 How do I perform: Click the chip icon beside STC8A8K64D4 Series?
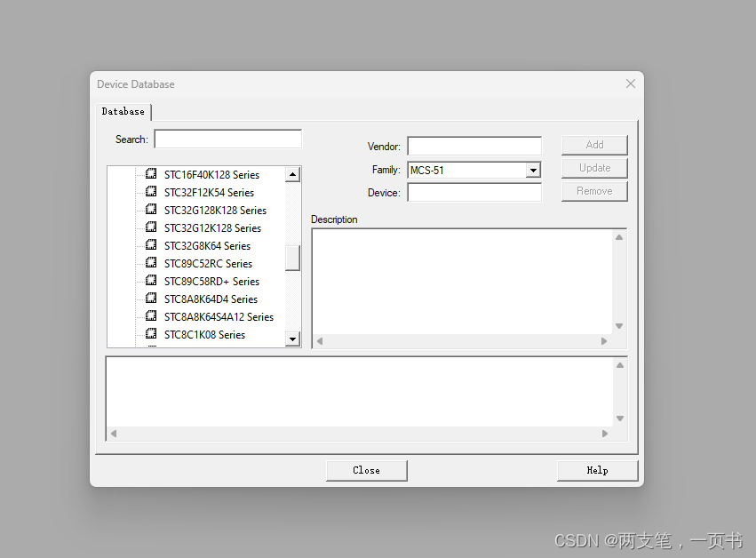tap(151, 299)
